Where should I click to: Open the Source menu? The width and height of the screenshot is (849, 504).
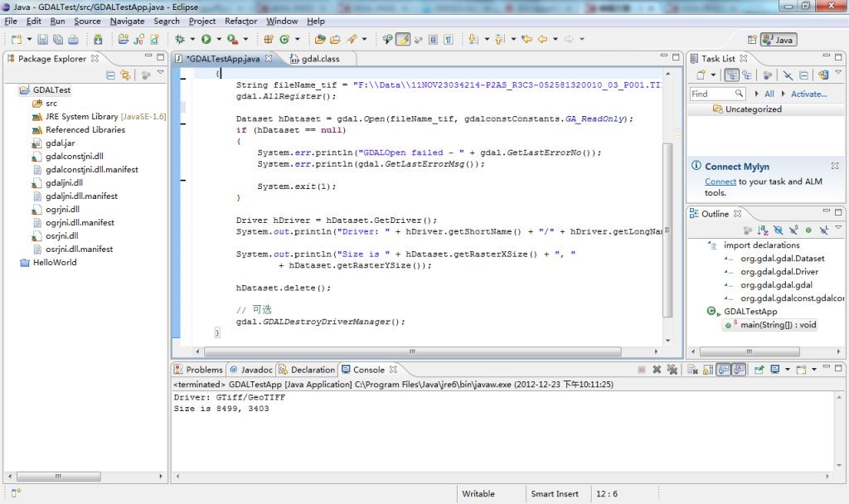point(87,21)
